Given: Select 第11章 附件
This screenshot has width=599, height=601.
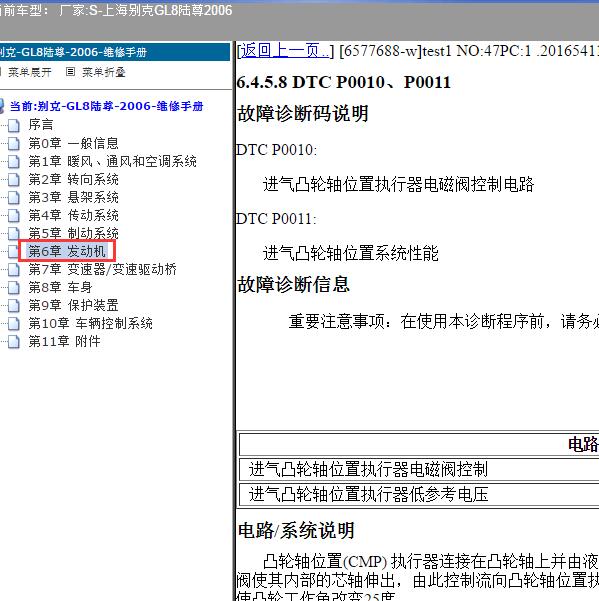Looking at the screenshot, I should 64,341.
